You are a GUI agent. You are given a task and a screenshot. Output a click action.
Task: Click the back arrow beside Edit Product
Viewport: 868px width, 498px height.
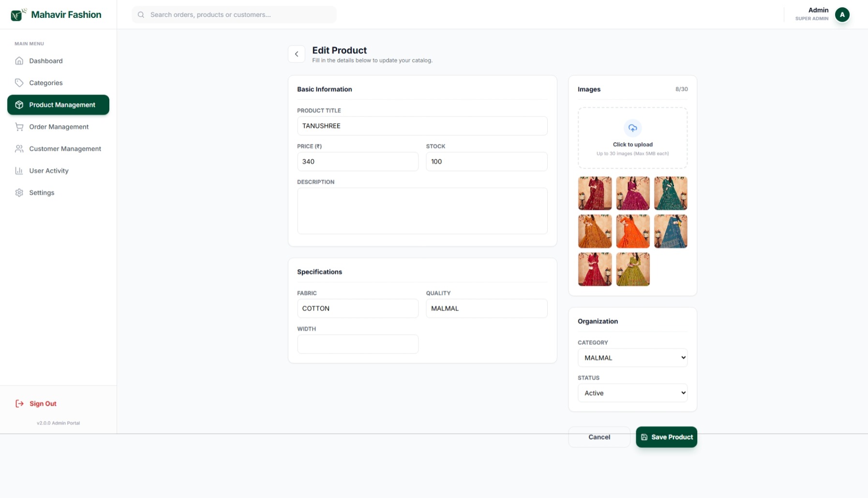pyautogui.click(x=296, y=54)
